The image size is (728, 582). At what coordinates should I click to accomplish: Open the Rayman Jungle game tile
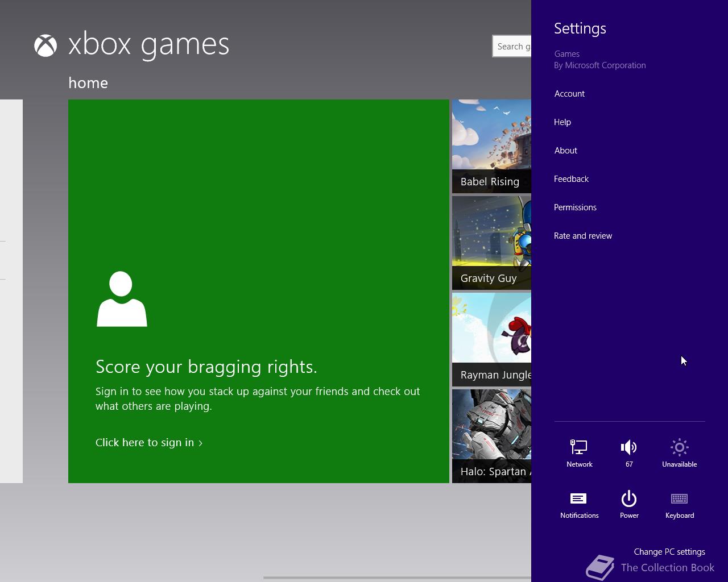click(491, 340)
